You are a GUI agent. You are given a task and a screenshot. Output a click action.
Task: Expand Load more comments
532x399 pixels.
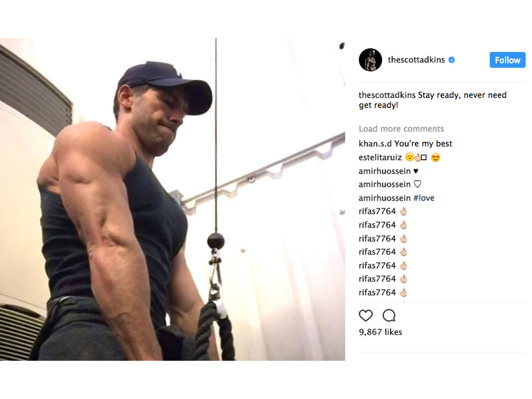(401, 129)
